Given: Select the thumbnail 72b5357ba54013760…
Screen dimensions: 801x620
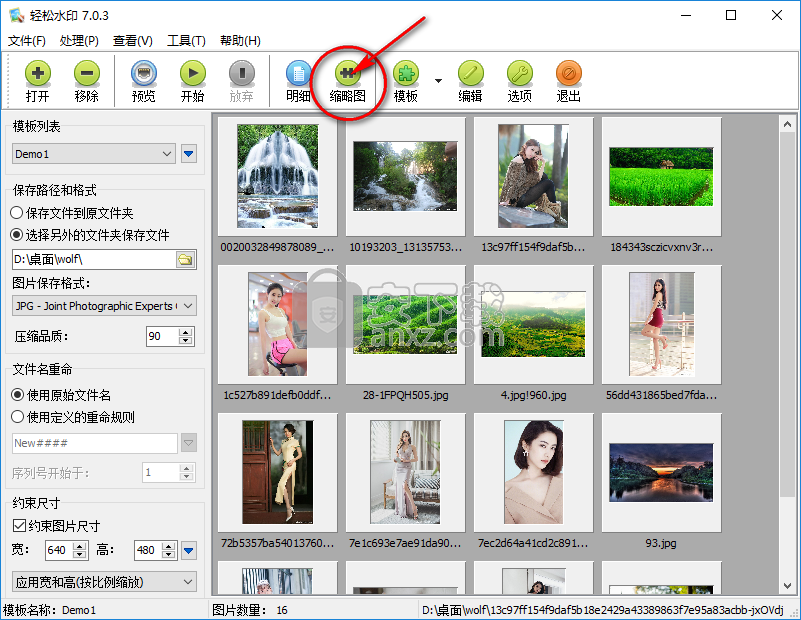Looking at the screenshot, I should click(x=277, y=472).
